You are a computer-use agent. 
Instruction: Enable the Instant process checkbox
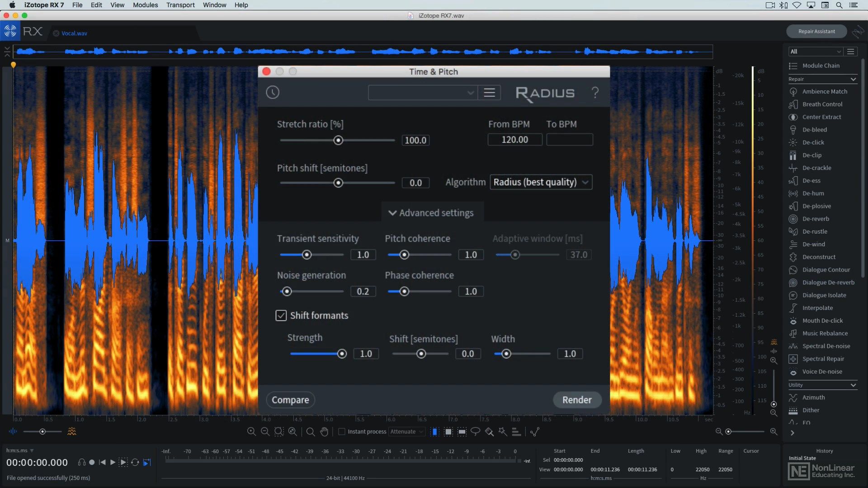click(x=342, y=432)
